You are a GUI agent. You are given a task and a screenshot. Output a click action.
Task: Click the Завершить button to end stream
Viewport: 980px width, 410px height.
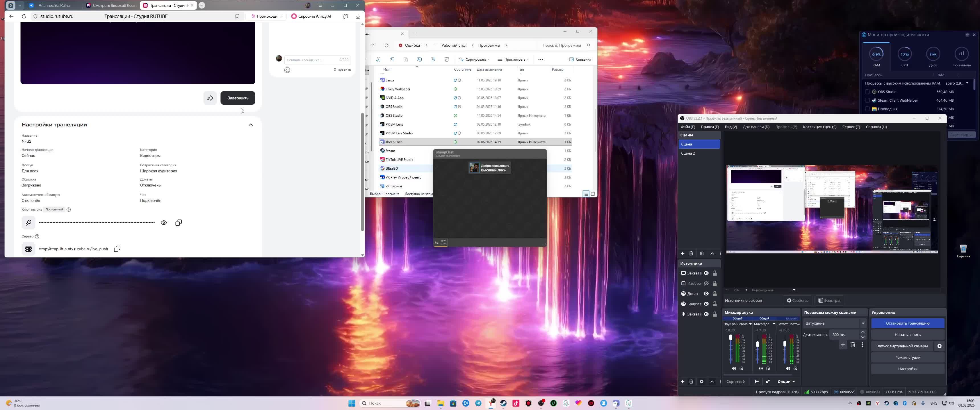[x=238, y=98]
